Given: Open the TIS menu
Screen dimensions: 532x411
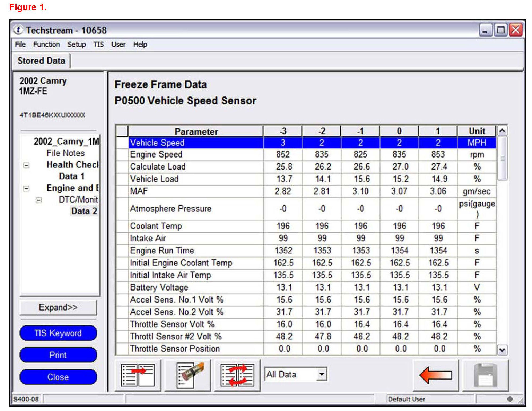Looking at the screenshot, I should (x=98, y=44).
